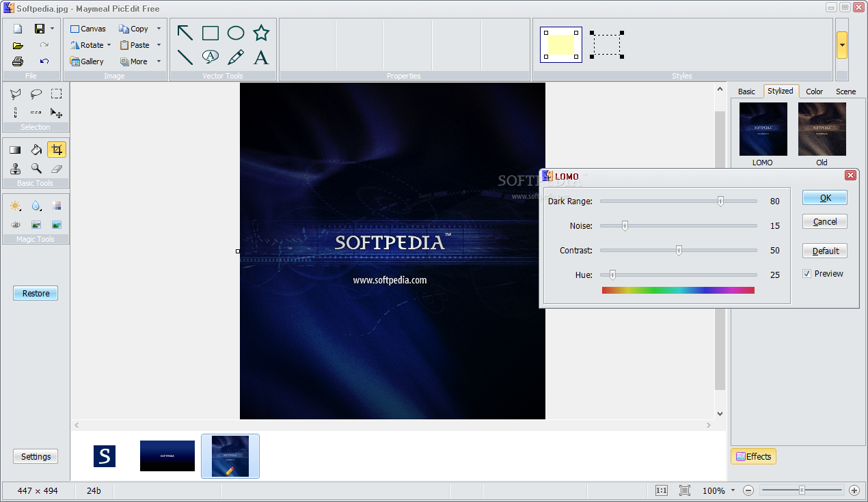
Task: Select the Clone Stamp tool
Action: 15,169
